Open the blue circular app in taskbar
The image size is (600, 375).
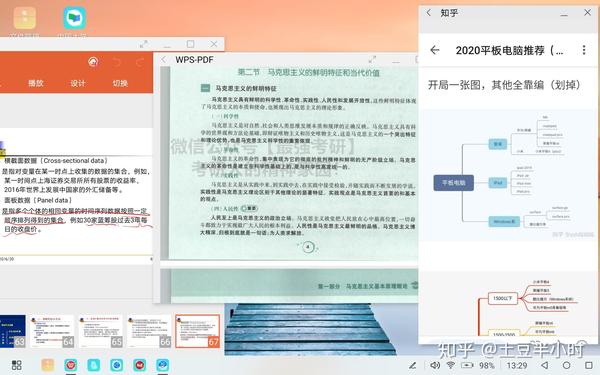(117, 365)
